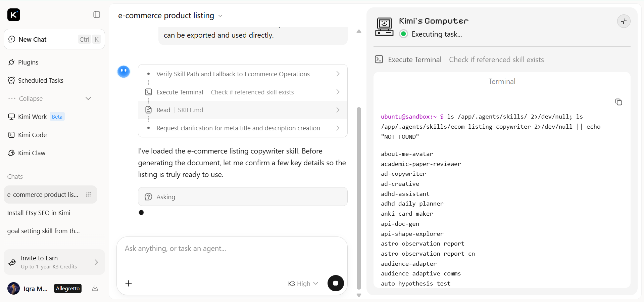Focus the Ask anything input field
The image size is (644, 302).
click(232, 249)
